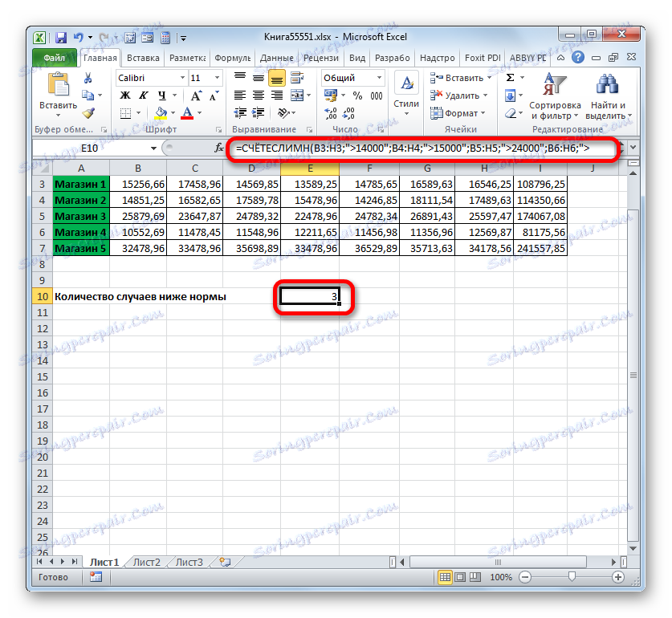
Task: Open the Общий number format dropdown
Action: pos(379,78)
